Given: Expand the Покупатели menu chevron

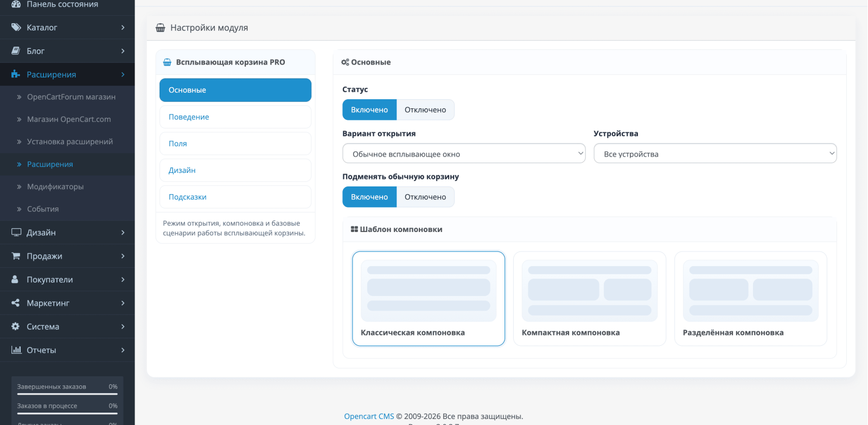Looking at the screenshot, I should pyautogui.click(x=123, y=279).
